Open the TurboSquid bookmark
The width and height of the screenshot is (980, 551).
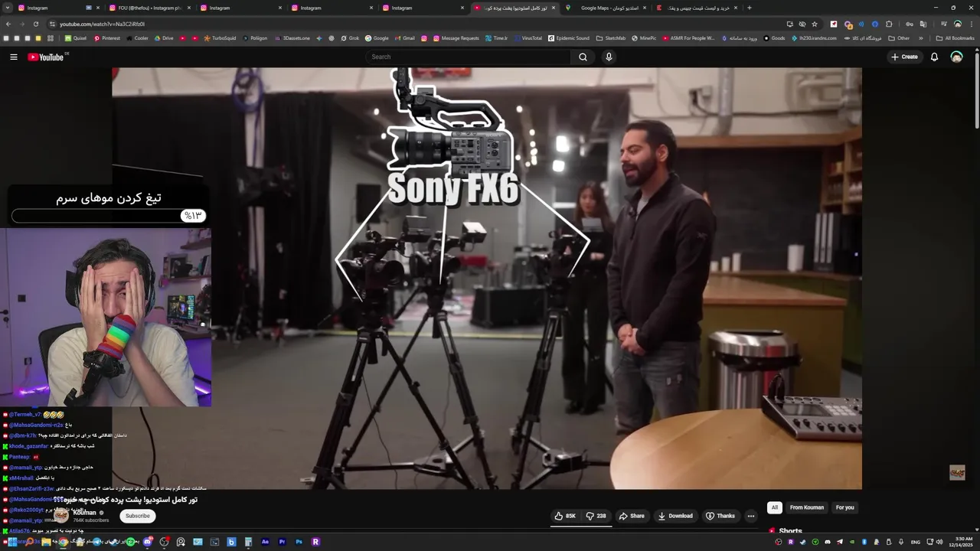[x=220, y=38]
